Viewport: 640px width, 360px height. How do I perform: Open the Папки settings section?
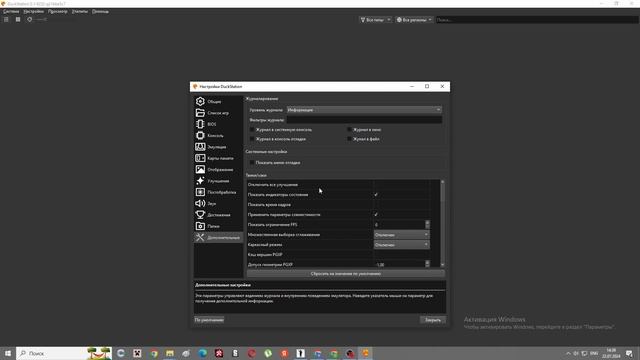[218, 226]
